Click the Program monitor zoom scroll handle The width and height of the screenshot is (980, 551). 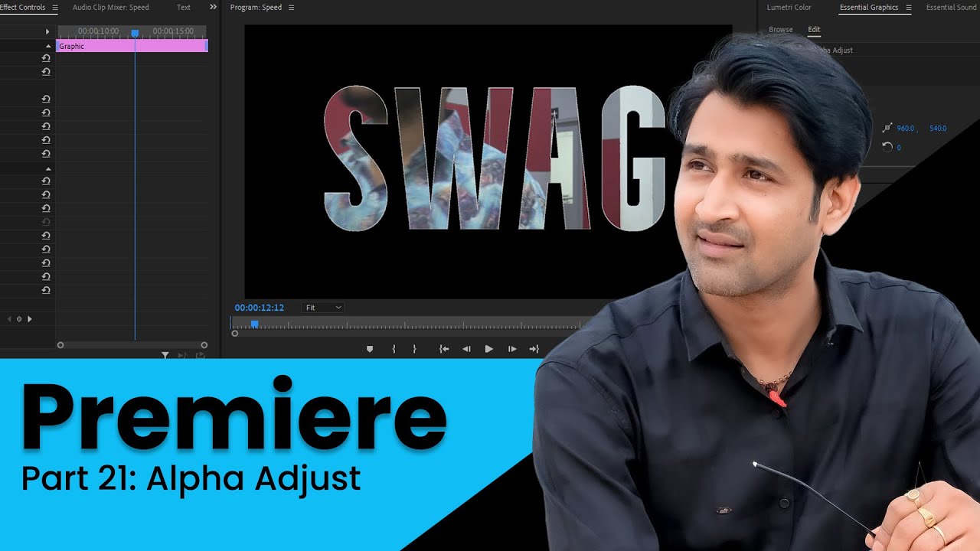(234, 334)
